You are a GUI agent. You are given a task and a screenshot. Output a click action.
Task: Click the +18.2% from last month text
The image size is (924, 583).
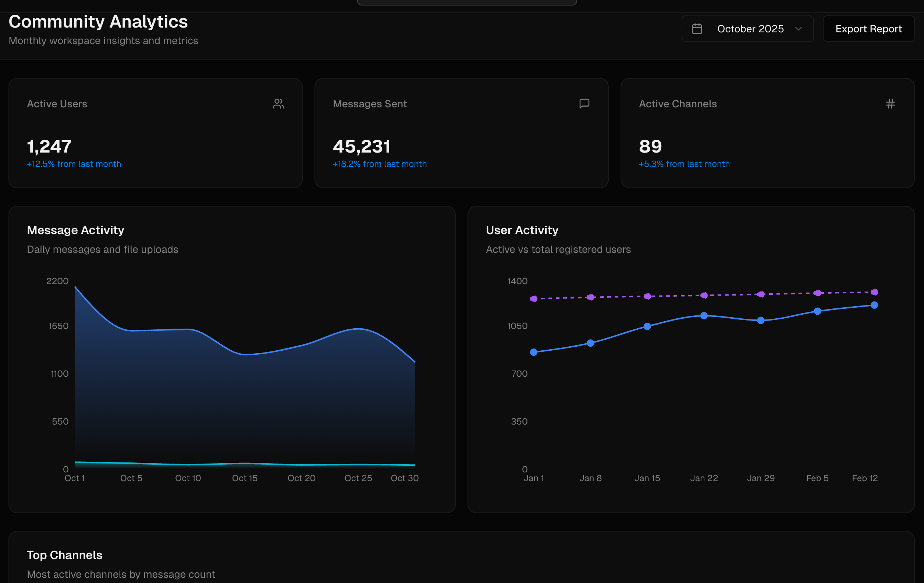click(x=380, y=164)
